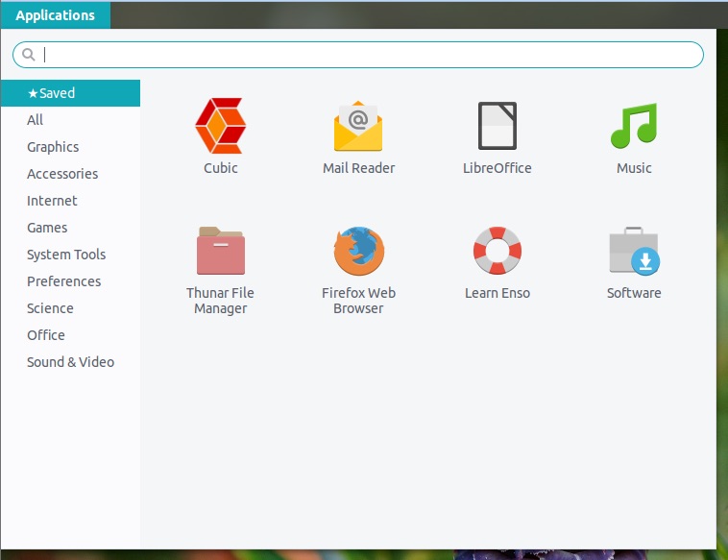
Task: Open the Sound & Video category
Action: [x=70, y=362]
